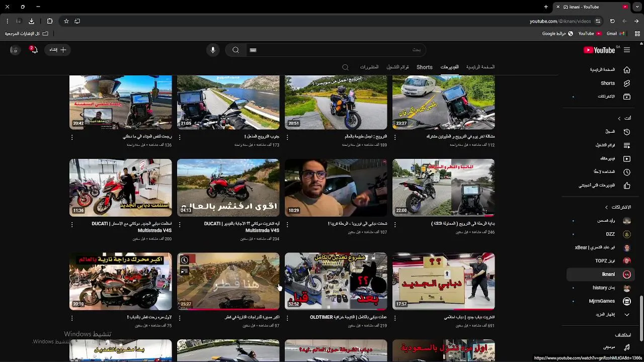The height and width of the screenshot is (362, 644).
Task: Open Google Maps (خرائط Google) bookmark
Action: click(x=557, y=34)
